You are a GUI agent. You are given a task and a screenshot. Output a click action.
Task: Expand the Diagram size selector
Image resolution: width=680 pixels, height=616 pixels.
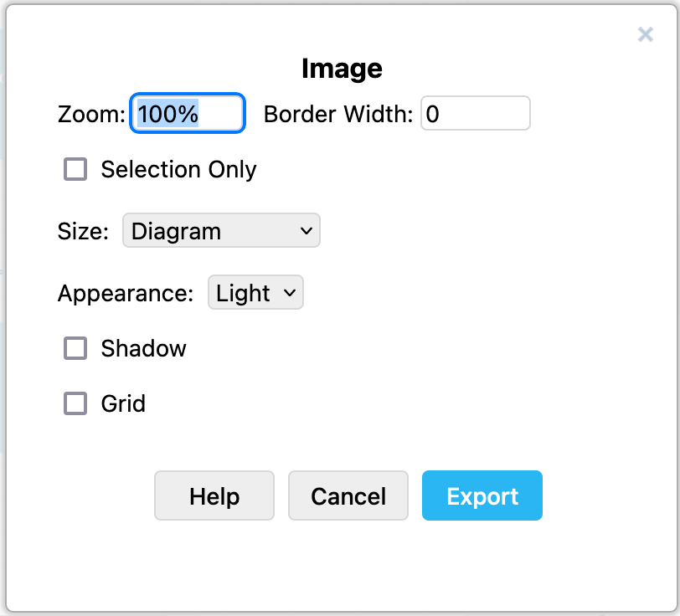[x=221, y=230]
